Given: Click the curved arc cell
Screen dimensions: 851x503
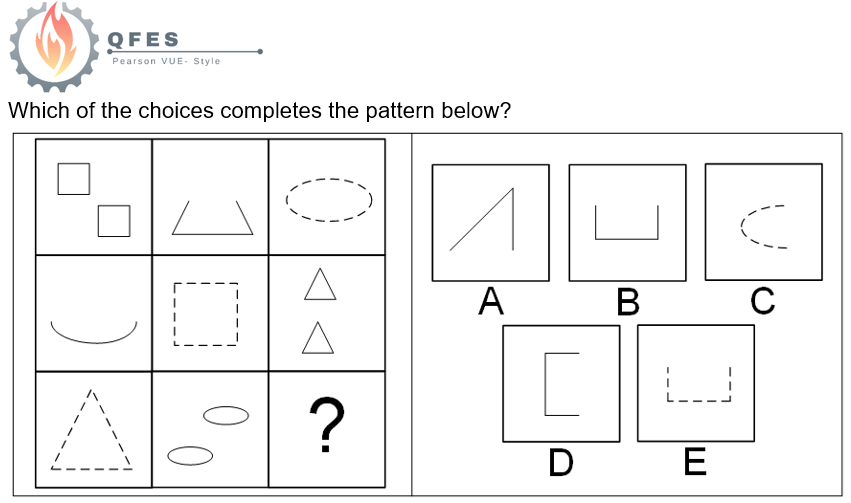Looking at the screenshot, I should [94, 313].
